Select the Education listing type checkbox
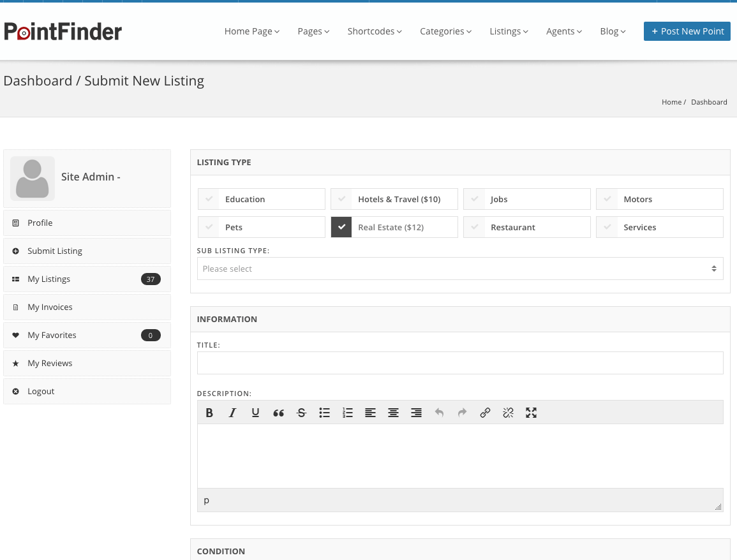 pos(209,199)
